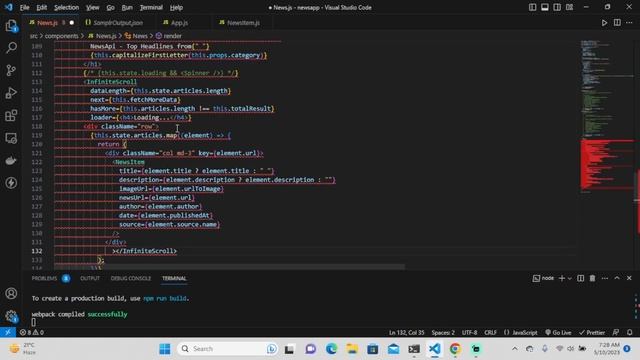Start the Go Live server
This screenshot has height=360, width=640.
(x=558, y=332)
